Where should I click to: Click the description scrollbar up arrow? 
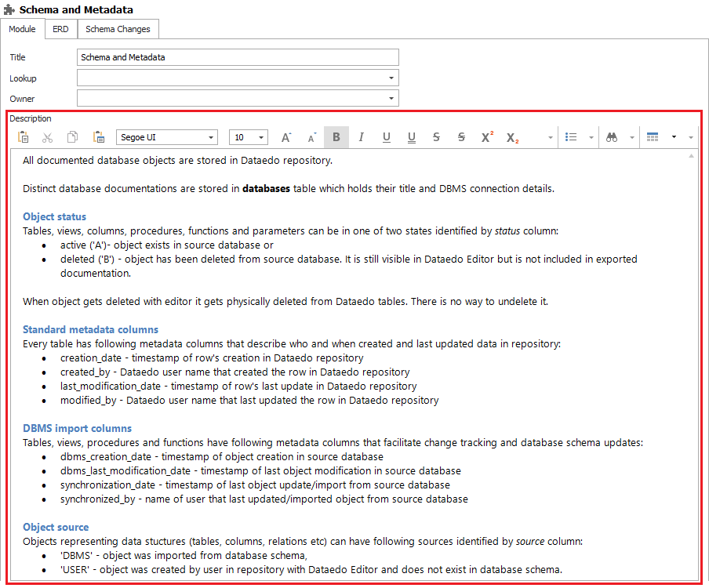[x=691, y=157]
